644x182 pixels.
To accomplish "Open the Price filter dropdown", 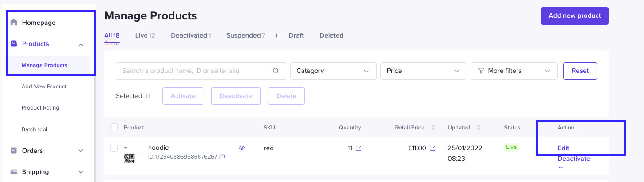I will coord(423,71).
